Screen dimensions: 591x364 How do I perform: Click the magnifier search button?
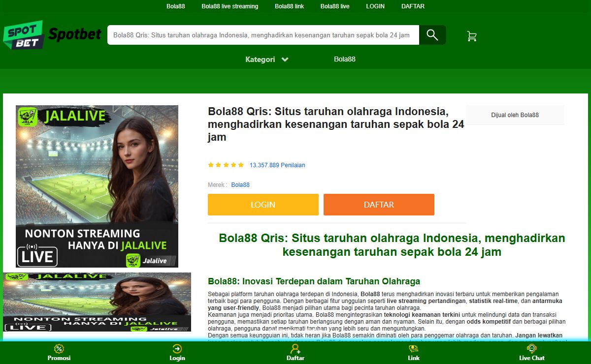[x=432, y=35]
